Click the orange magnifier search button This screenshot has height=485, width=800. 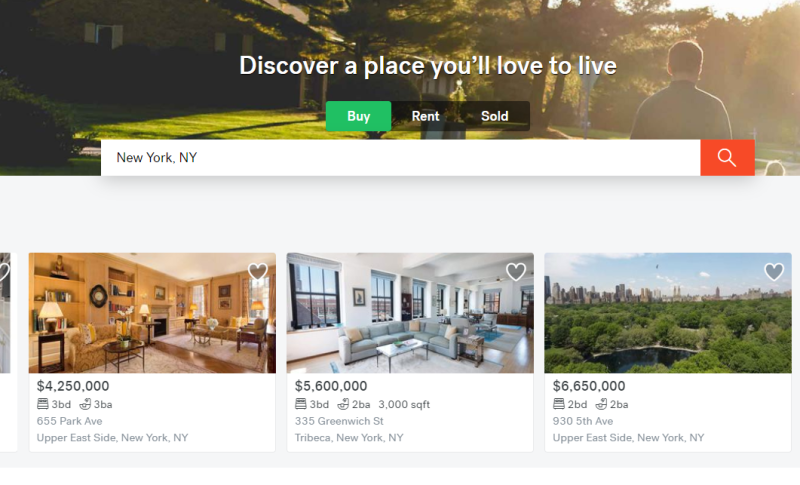727,158
